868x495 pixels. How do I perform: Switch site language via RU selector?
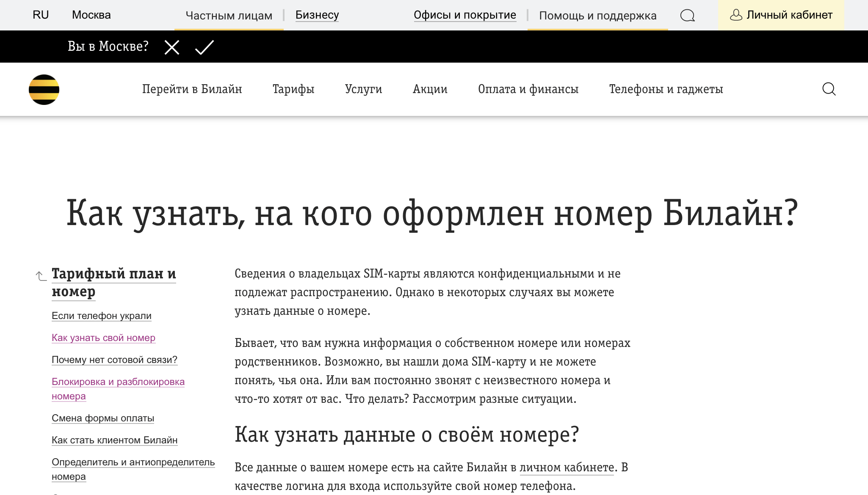coord(41,15)
